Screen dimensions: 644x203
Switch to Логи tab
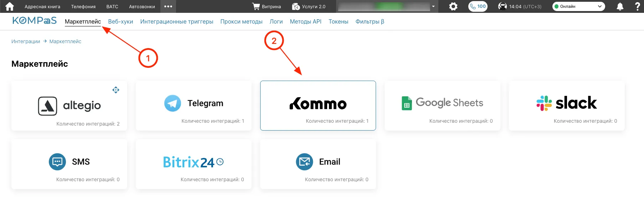pos(276,21)
